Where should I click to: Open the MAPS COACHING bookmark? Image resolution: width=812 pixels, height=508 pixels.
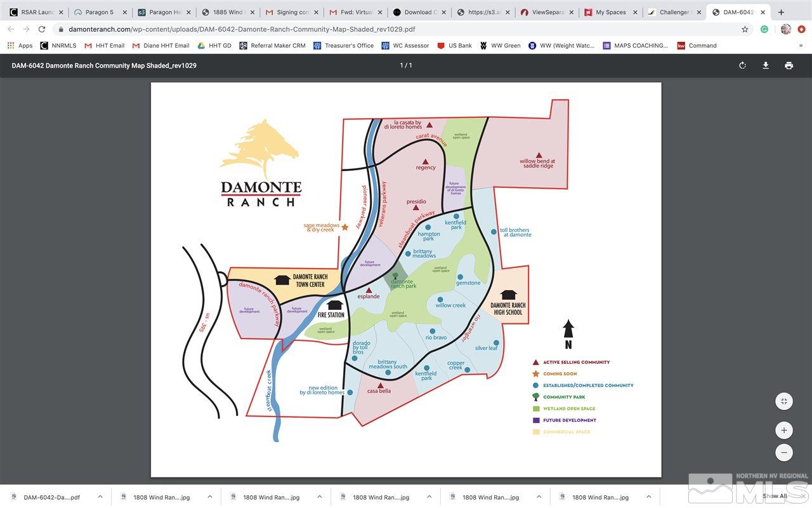[635, 46]
